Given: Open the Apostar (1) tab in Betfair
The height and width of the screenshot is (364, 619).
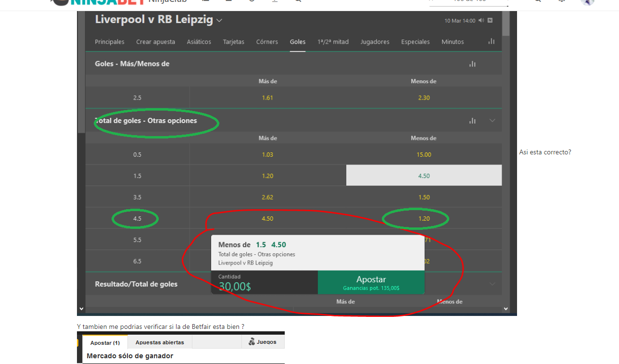Looking at the screenshot, I should point(105,342).
